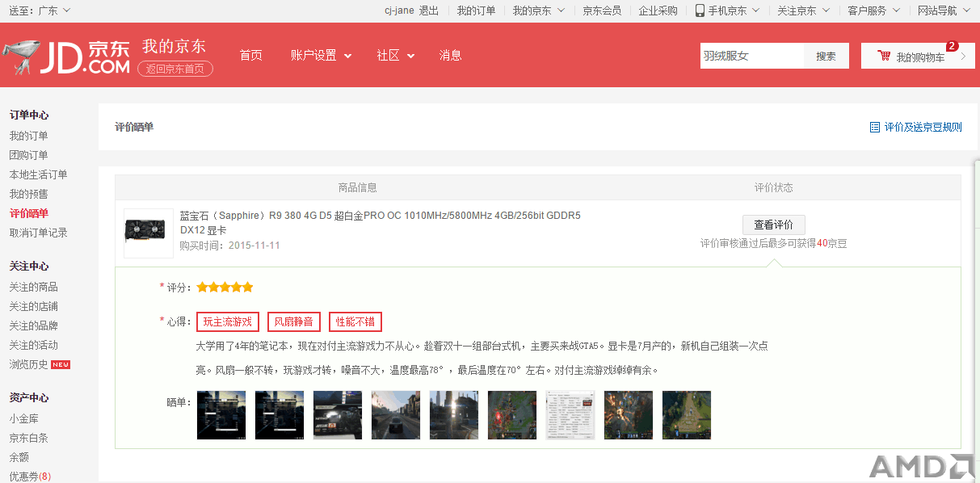Click the 风扇静音 tag
The image size is (980, 483).
pyautogui.click(x=294, y=321)
